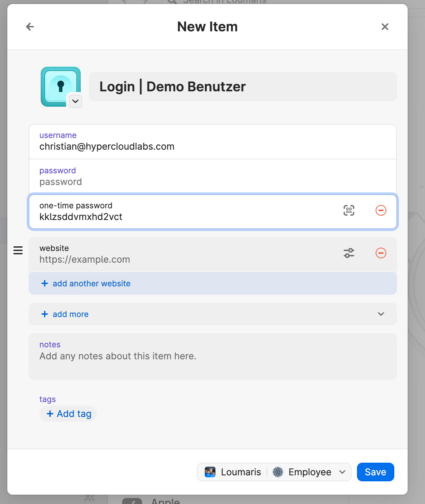Close the New Item dialog

(x=385, y=27)
